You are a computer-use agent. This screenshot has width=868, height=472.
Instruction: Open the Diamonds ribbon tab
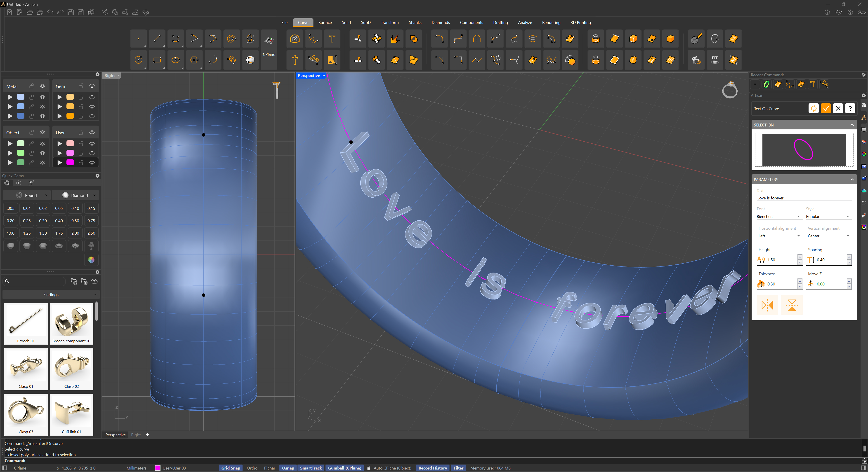[x=440, y=23]
